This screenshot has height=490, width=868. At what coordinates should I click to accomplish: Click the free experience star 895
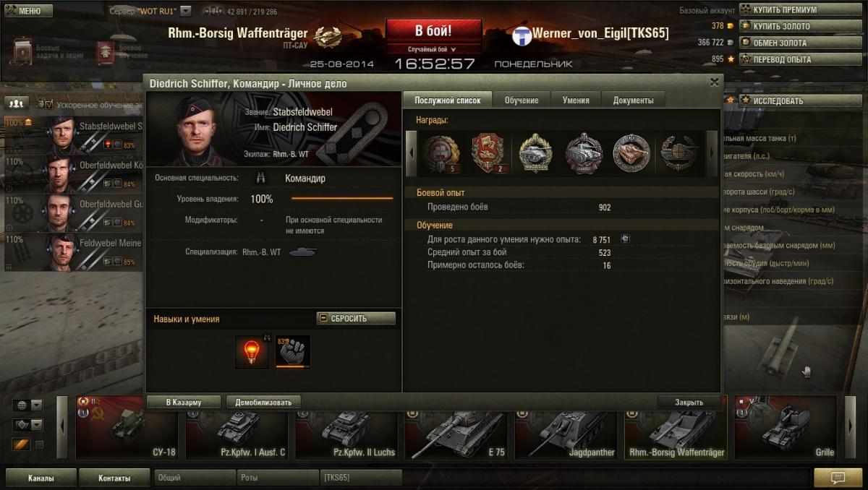[722, 59]
